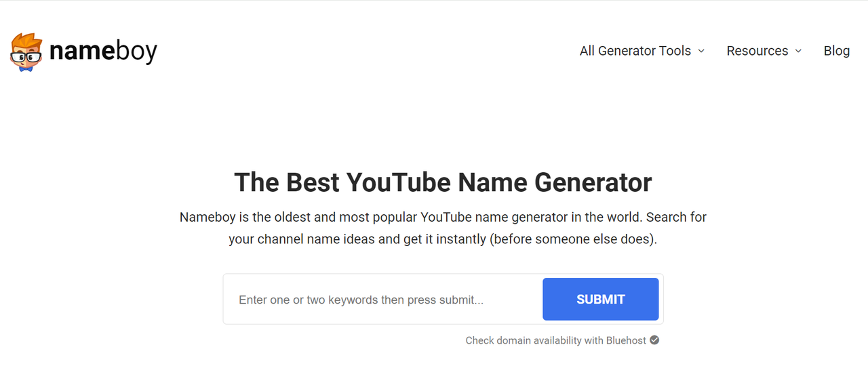Click the Nameboy mascot logo icon

[x=26, y=52]
